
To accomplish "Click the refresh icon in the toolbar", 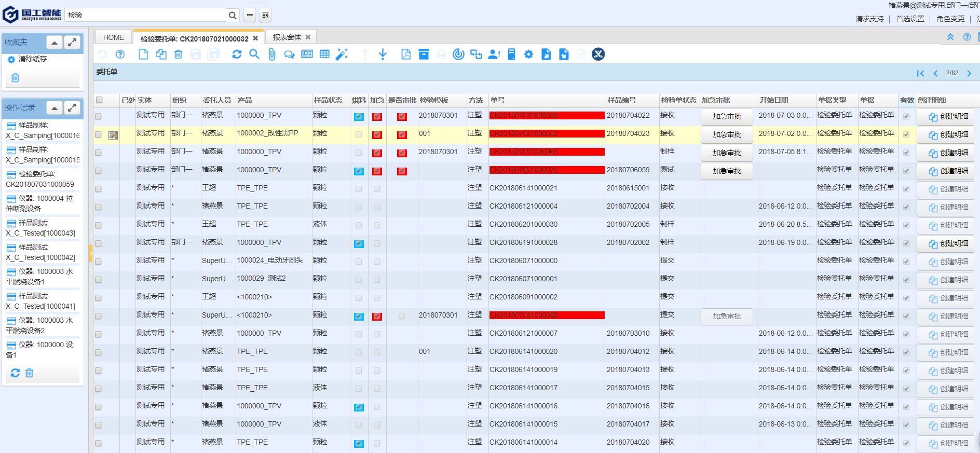I will tap(237, 54).
